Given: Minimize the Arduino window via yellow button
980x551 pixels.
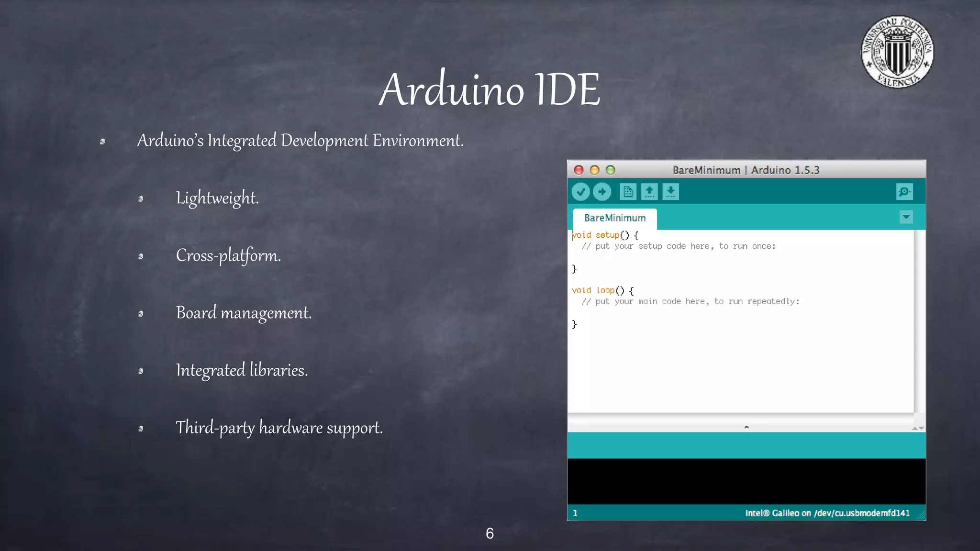Looking at the screenshot, I should [595, 170].
